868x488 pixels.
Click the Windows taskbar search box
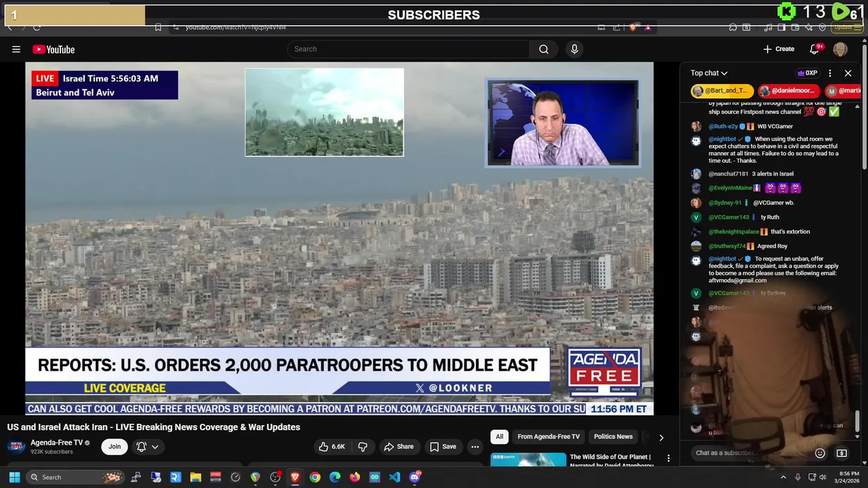[76, 477]
